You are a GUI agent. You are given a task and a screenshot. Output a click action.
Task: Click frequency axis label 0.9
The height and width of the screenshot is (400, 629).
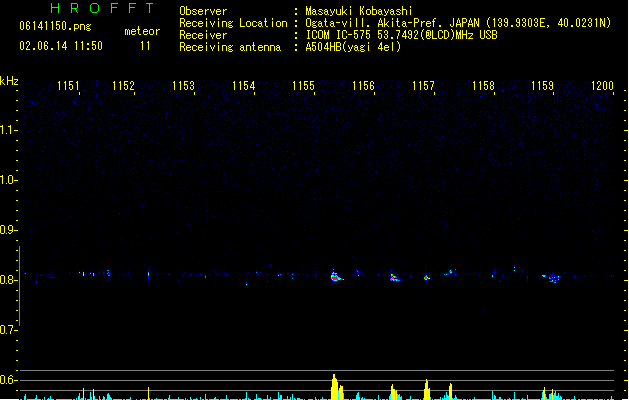click(x=8, y=230)
